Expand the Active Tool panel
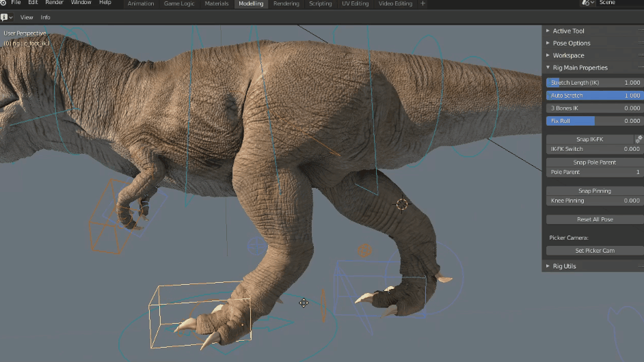The width and height of the screenshot is (644, 362). point(568,31)
